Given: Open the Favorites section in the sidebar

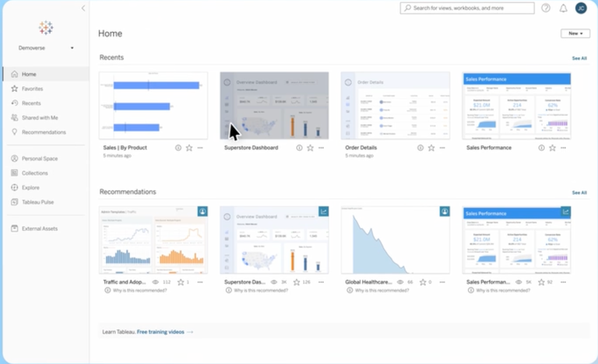Looking at the screenshot, I should click(x=32, y=88).
